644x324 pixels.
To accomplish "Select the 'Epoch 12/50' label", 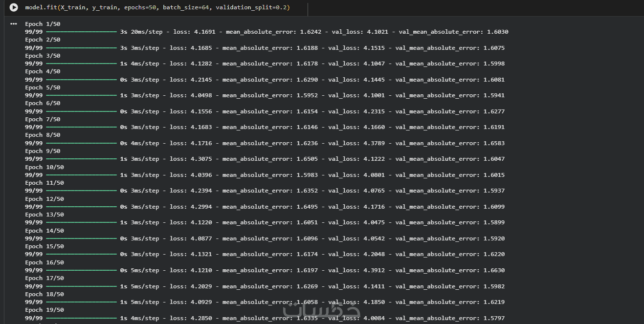I will pyautogui.click(x=44, y=199).
